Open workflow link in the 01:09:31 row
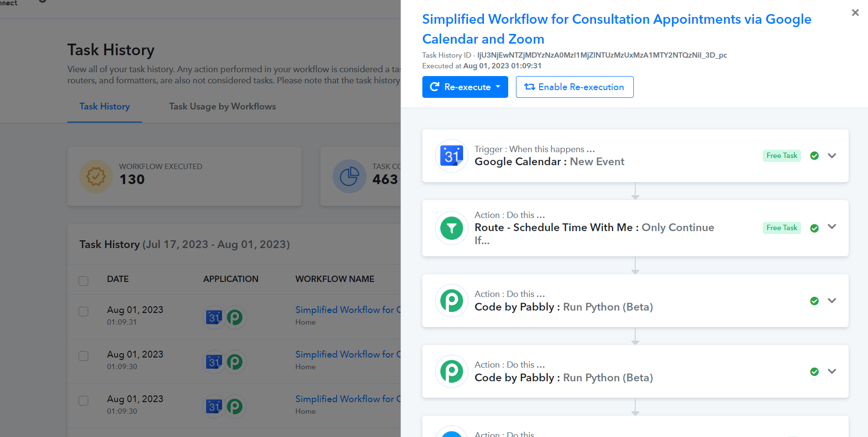The image size is (868, 437). coord(348,310)
